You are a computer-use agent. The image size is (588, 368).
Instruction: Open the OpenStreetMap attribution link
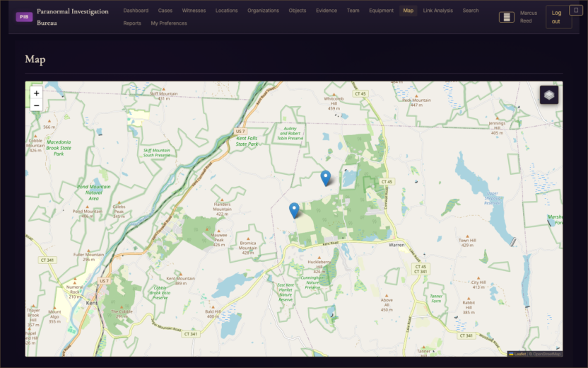tap(547, 354)
